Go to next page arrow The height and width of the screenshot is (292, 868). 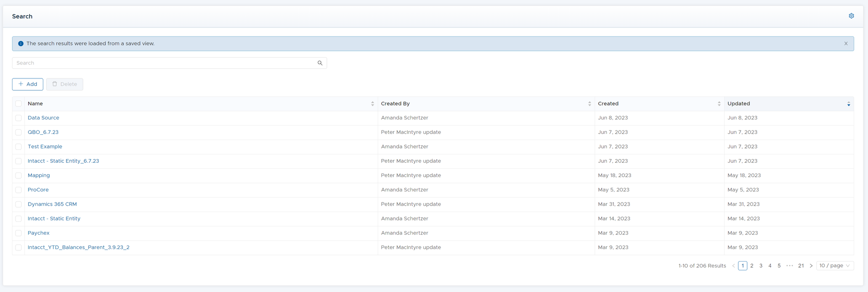[x=811, y=266]
